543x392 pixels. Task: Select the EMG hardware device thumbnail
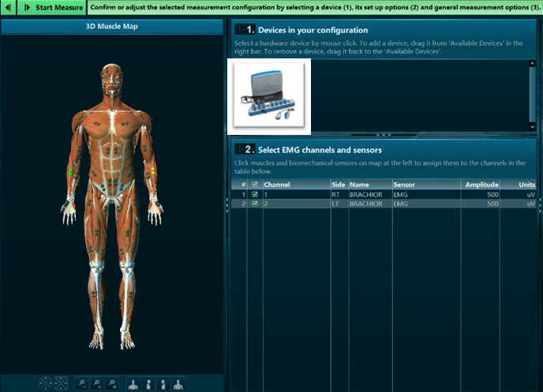click(269, 95)
